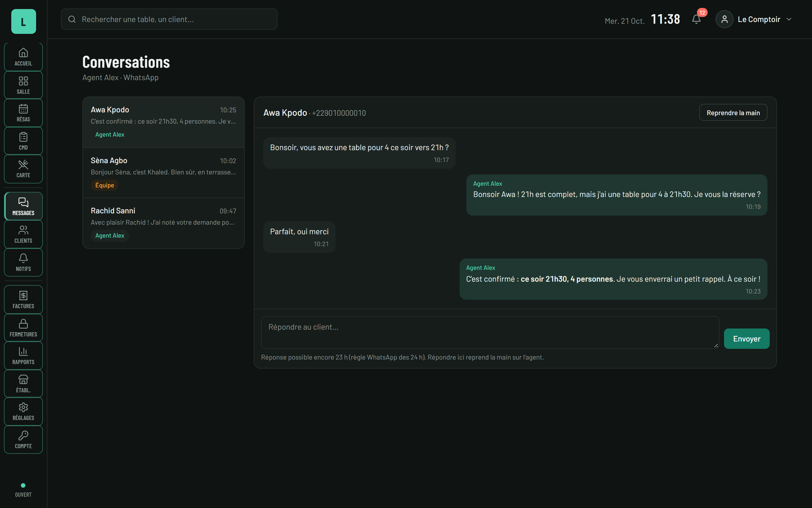Open the Factures invoices section
The width and height of the screenshot is (812, 508).
coord(23,300)
